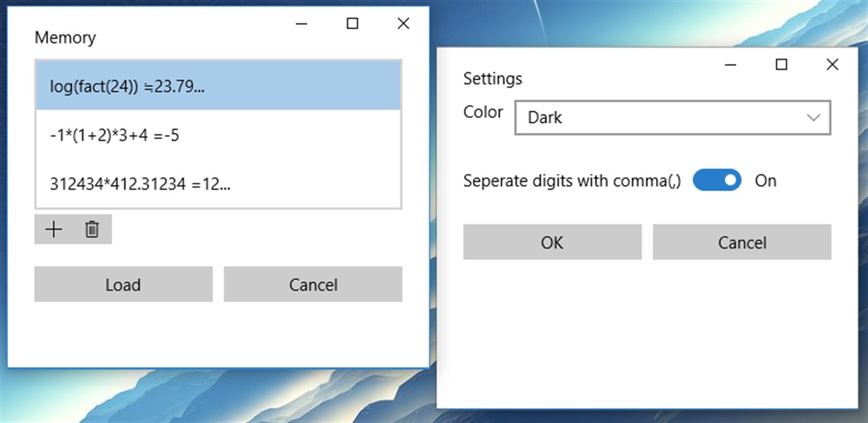
Task: Click the "On" toggle label
Action: 765,181
